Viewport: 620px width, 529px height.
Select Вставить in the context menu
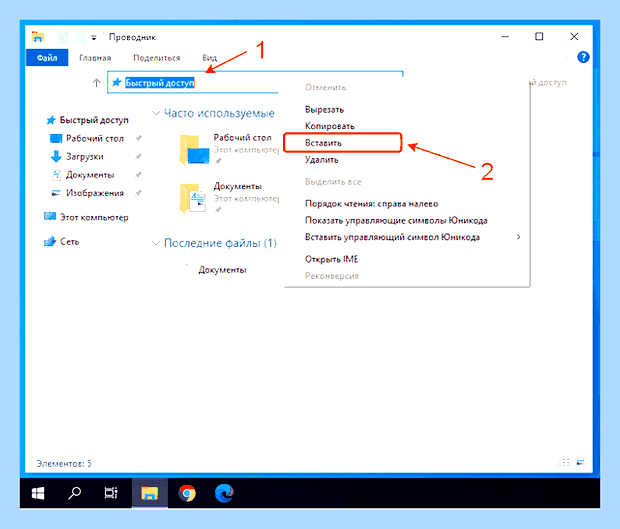[343, 143]
